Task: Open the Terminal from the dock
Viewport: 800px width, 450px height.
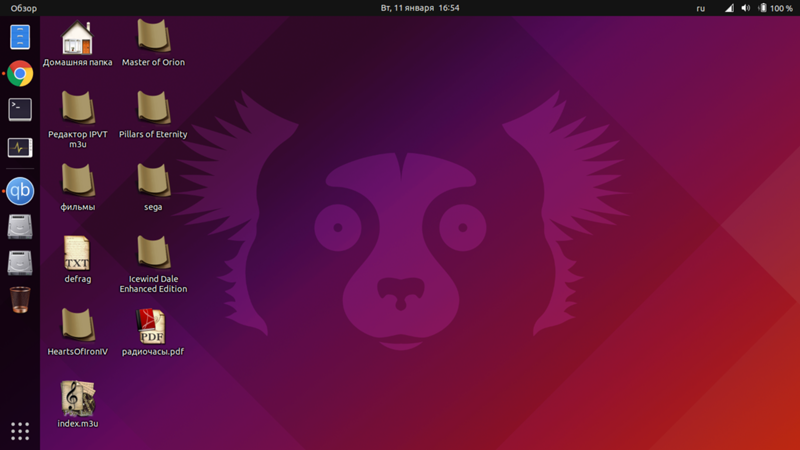Action: click(20, 110)
